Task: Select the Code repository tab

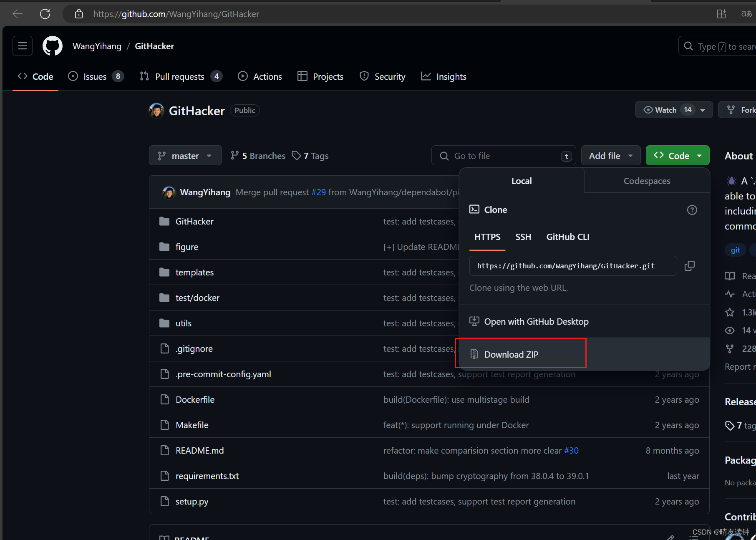Action: click(35, 76)
